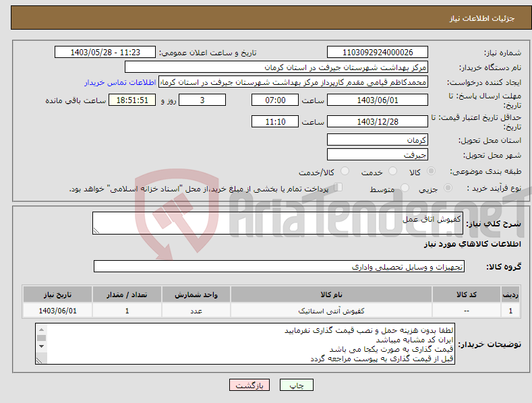Click the delivery city field جیرفت
Image resolution: width=532 pixels, height=403 pixels.
(378, 155)
